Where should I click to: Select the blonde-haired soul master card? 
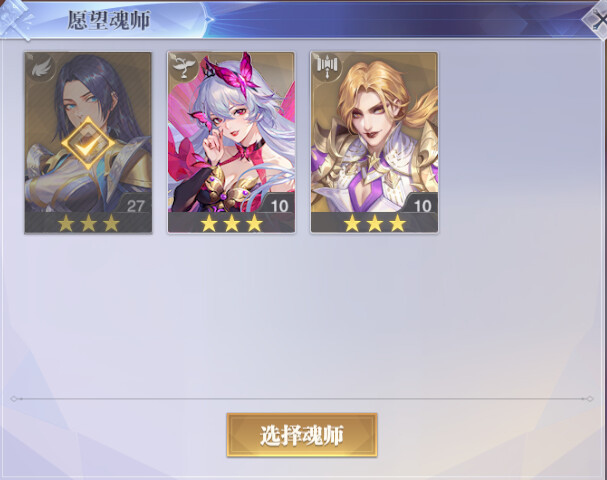click(374, 142)
